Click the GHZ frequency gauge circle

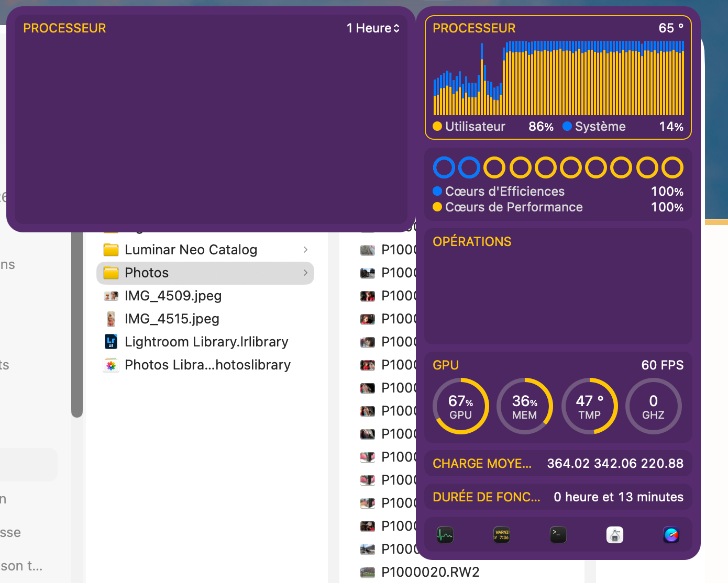tap(653, 406)
